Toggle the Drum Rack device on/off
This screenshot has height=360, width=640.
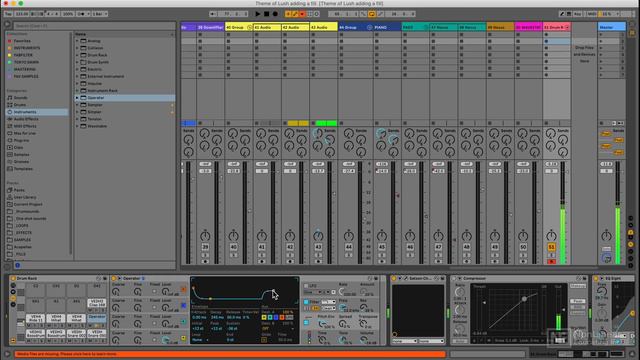pos(13,278)
